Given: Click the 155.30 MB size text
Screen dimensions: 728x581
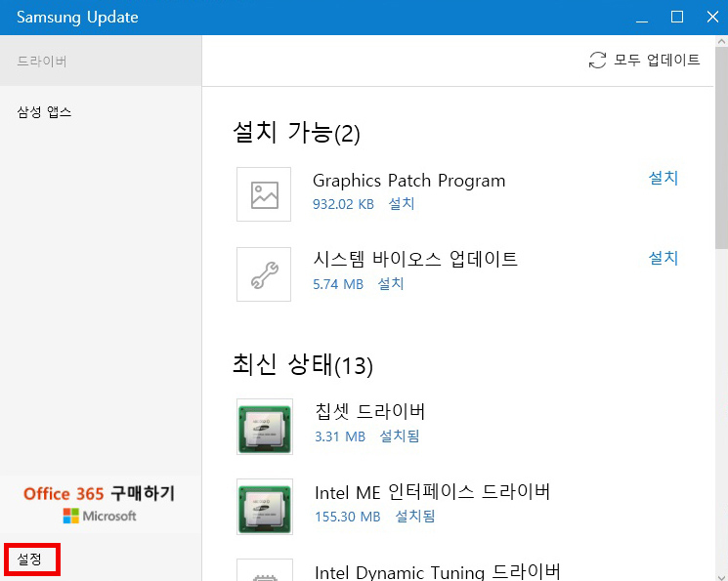Looking at the screenshot, I should 347,517.
